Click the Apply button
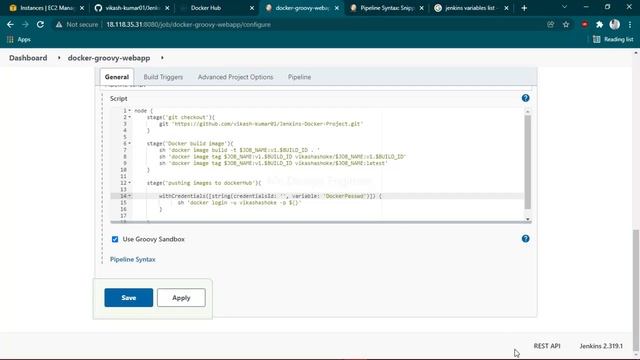The height and width of the screenshot is (360, 640). pos(181,298)
